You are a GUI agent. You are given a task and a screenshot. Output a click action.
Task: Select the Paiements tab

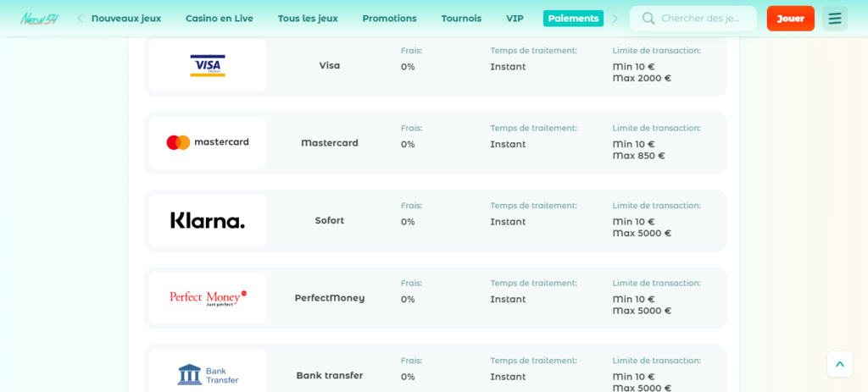[x=573, y=19]
